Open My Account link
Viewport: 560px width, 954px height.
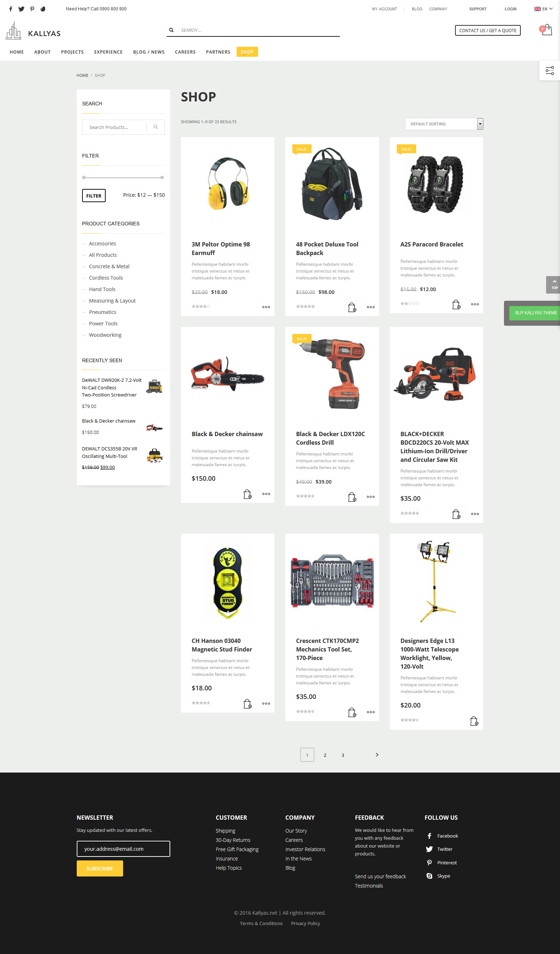(x=384, y=9)
